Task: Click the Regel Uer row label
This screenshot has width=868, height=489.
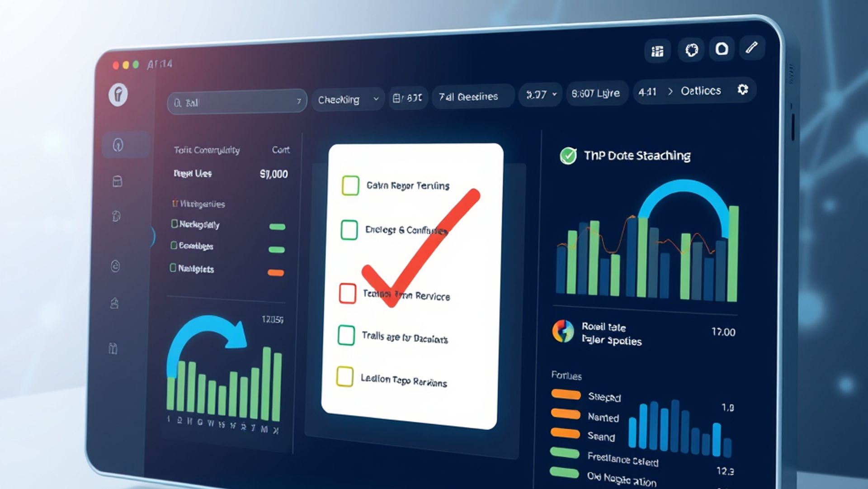Action: (193, 173)
